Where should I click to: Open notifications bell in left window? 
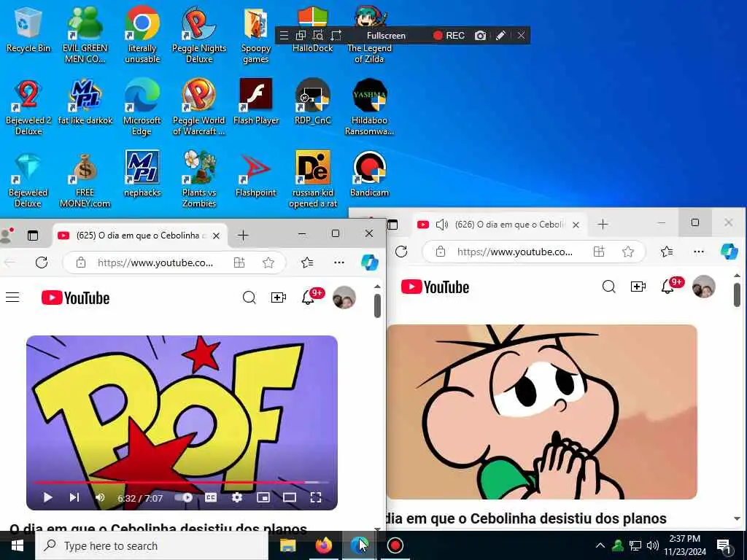point(309,297)
